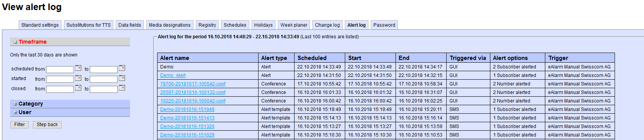Click the Step back button
The height and width of the screenshot is (140, 644).
47,125
